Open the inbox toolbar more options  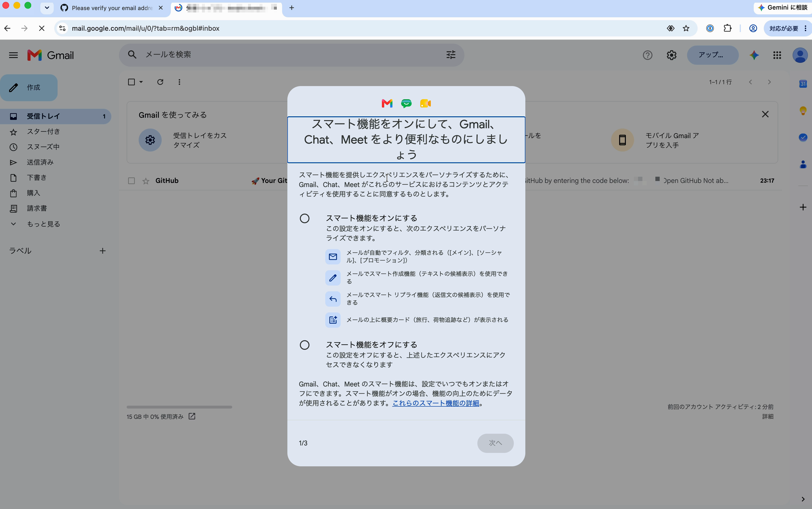pyautogui.click(x=179, y=82)
